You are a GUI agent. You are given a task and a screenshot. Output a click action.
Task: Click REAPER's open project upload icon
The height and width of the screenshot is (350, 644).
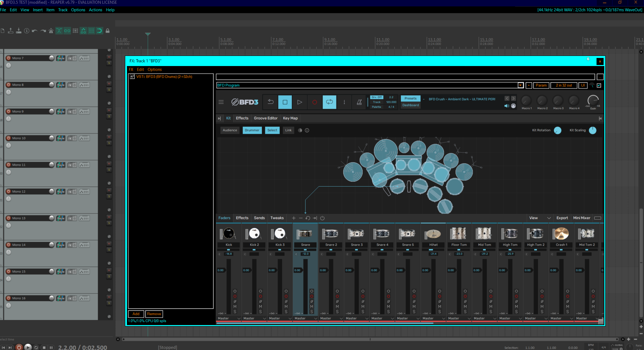(x=11, y=31)
